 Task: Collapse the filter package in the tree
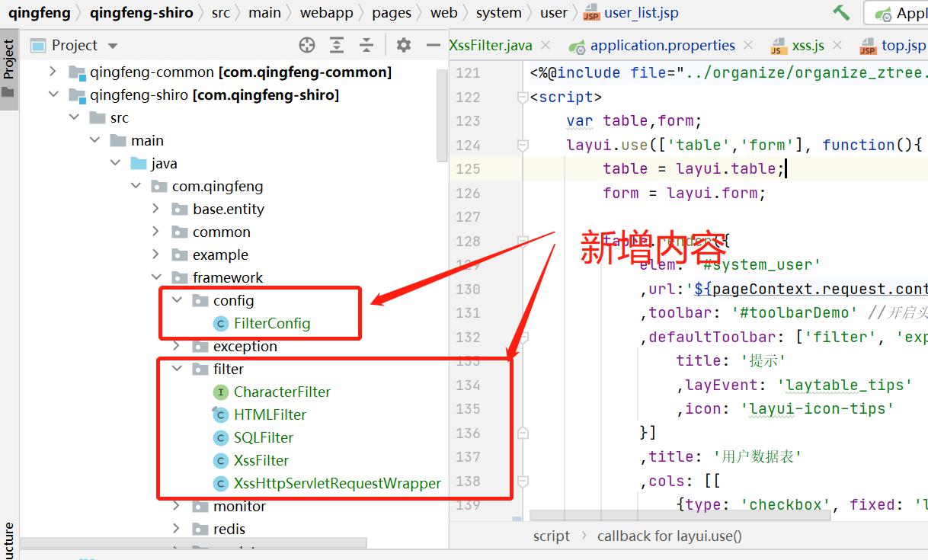tap(177, 369)
